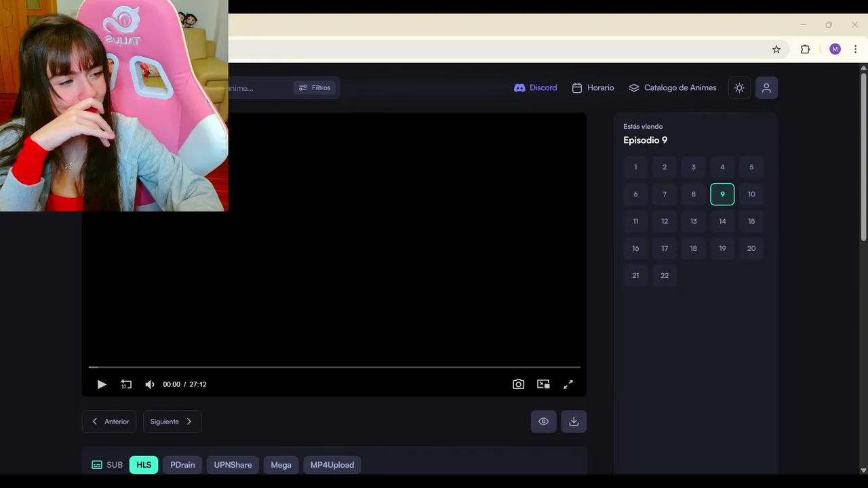Screen dimensions: 868x488
Task: Select episode 2
Action: coord(665,167)
